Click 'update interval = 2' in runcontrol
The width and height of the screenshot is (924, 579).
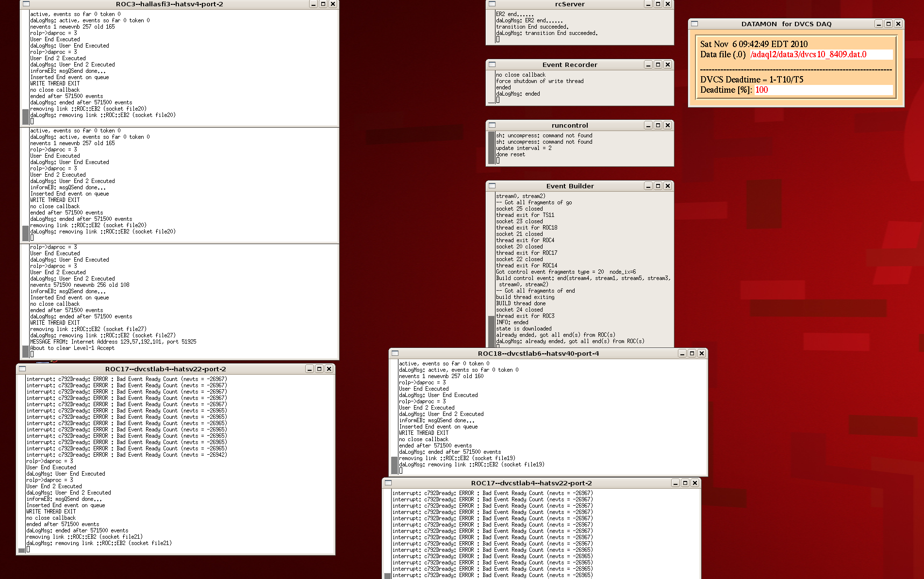[x=524, y=148]
